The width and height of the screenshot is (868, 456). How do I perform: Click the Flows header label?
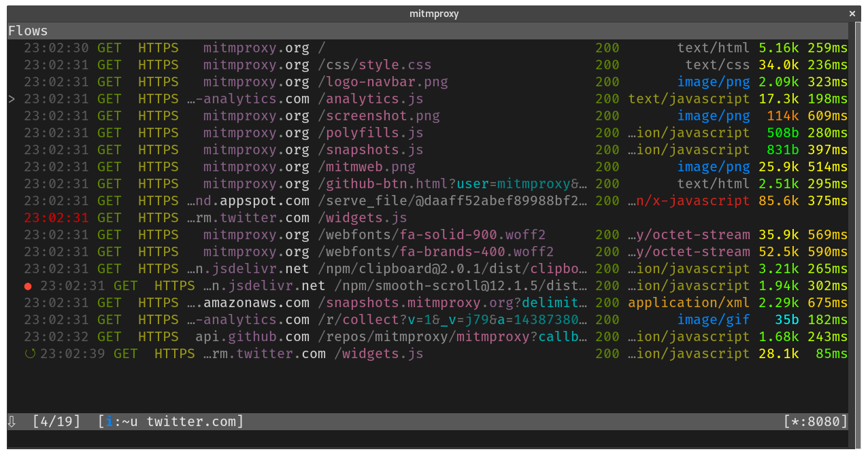point(28,31)
